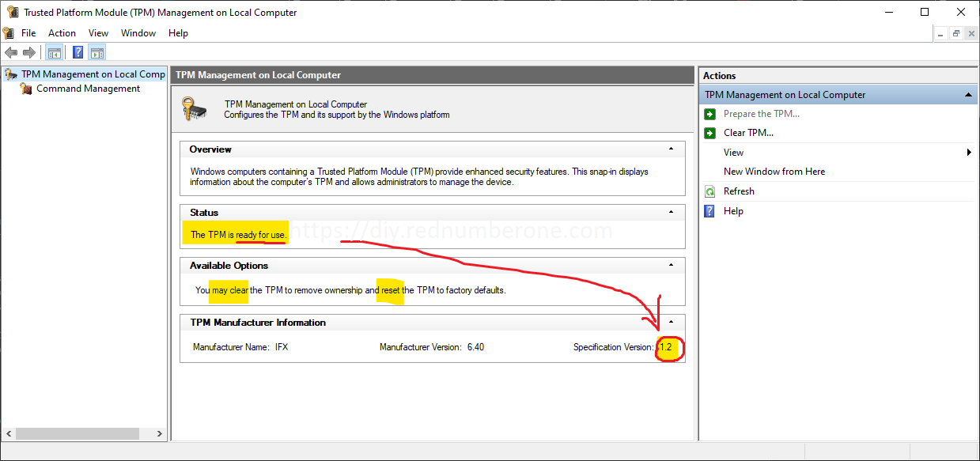Click the 'Specification Version:' label

(x=614, y=347)
